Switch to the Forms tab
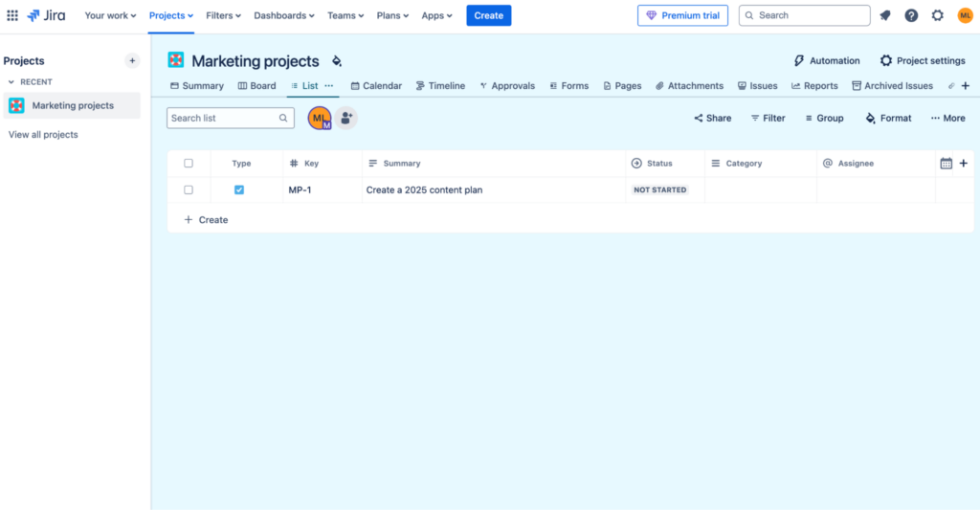 pyautogui.click(x=568, y=85)
